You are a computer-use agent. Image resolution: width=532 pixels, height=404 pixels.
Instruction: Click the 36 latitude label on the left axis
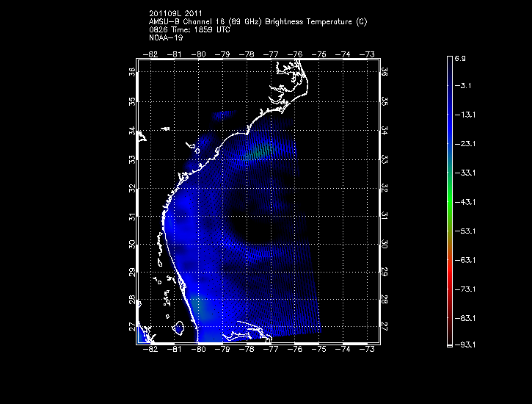pyautogui.click(x=132, y=72)
